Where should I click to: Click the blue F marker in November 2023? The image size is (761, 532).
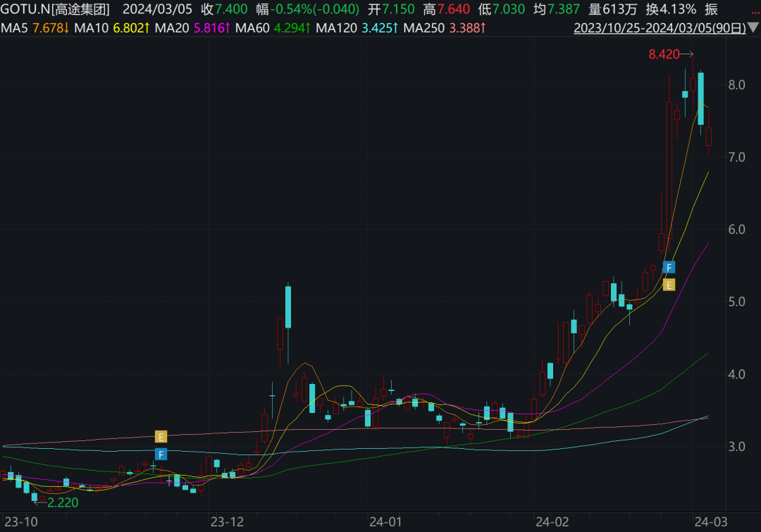(161, 454)
